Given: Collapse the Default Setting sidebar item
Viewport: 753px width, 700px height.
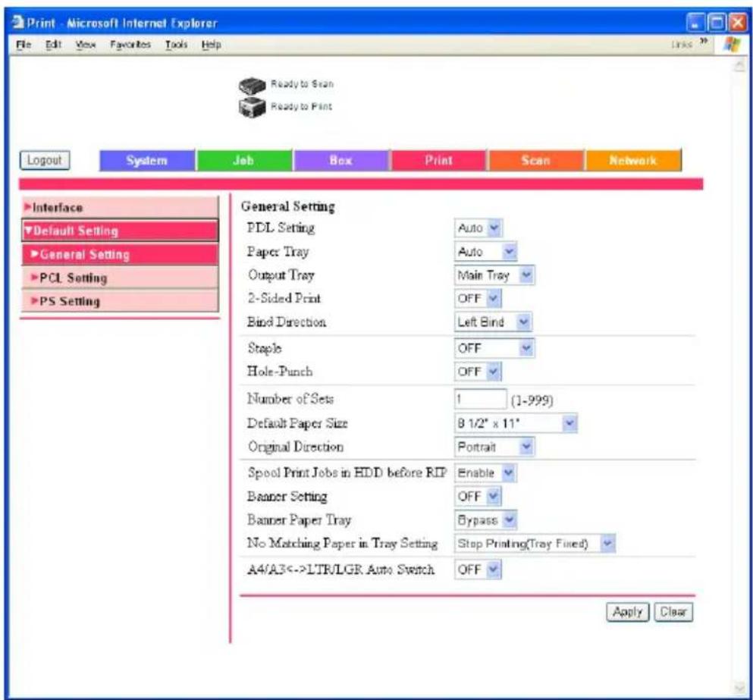Looking at the screenshot, I should tap(120, 231).
